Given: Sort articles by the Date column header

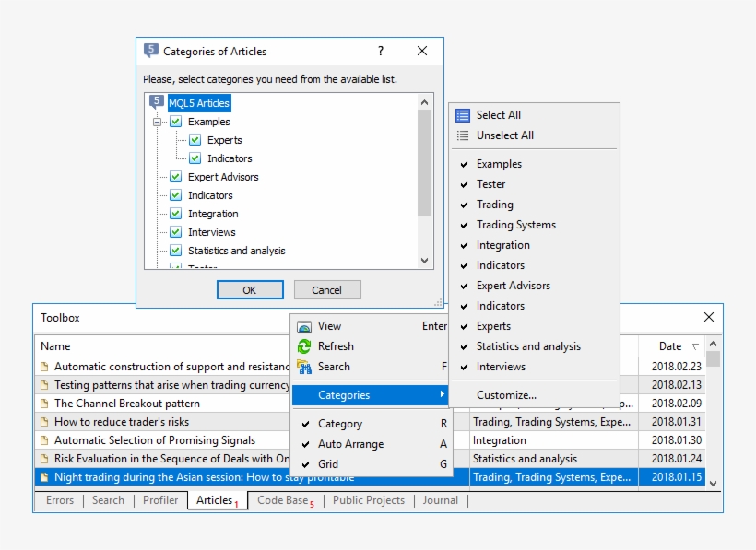Looking at the screenshot, I should point(670,346).
